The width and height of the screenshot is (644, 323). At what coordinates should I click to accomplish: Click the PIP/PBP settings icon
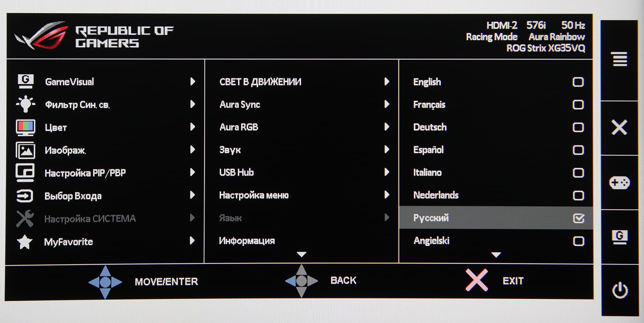(25, 172)
